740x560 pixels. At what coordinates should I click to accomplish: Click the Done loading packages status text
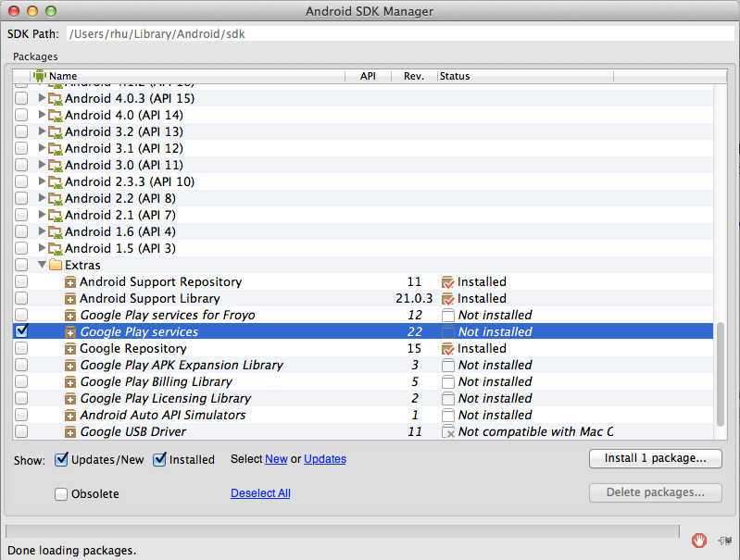(71, 550)
